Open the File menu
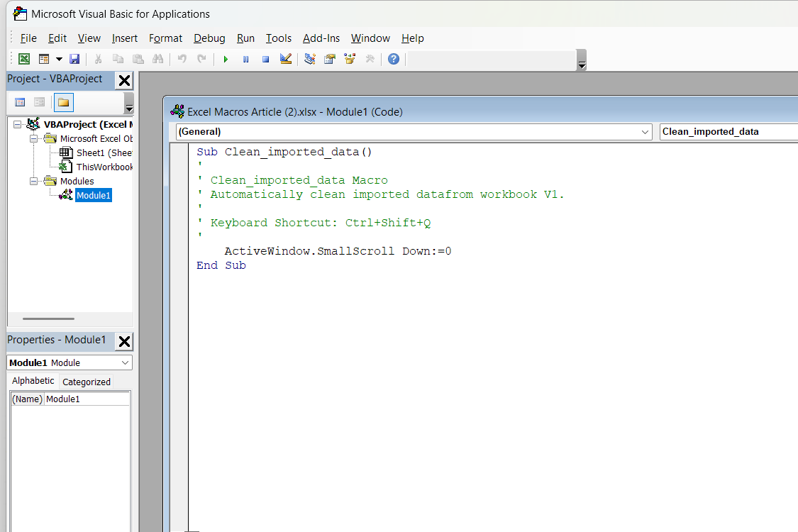Image resolution: width=798 pixels, height=532 pixels. [x=28, y=38]
